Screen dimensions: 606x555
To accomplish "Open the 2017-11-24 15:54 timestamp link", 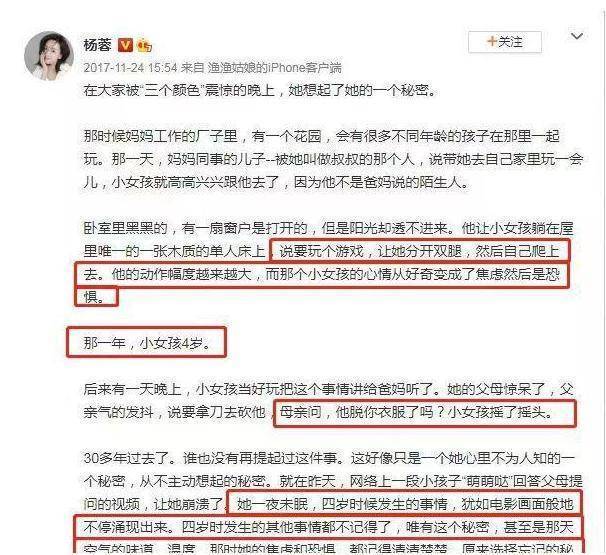I will click(x=130, y=68).
